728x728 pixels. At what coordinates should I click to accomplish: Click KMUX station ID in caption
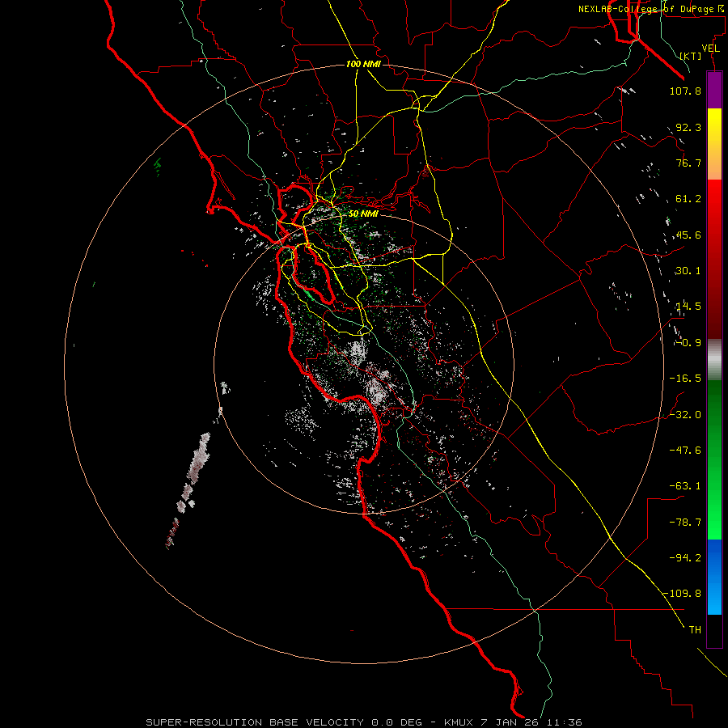pos(459,722)
